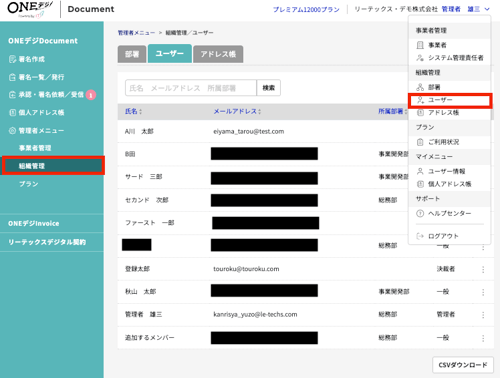This screenshot has height=378, width=500.
Task: Click the ユーザー person icon in dropdown menu
Action: click(x=421, y=100)
